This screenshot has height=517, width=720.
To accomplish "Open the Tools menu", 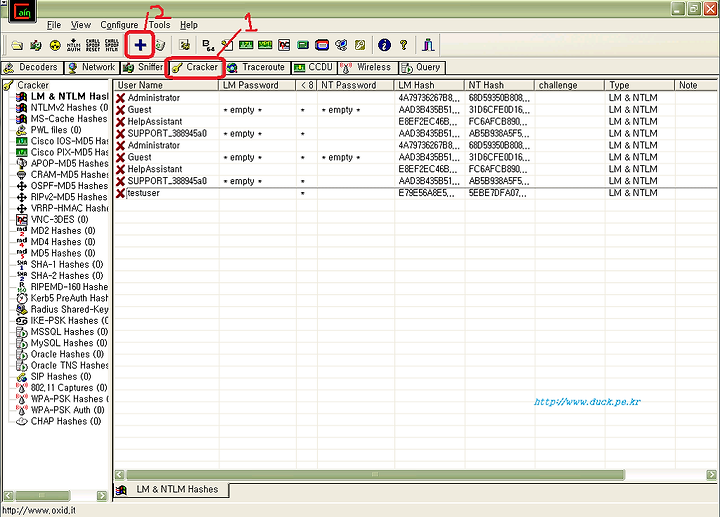I will (159, 25).
